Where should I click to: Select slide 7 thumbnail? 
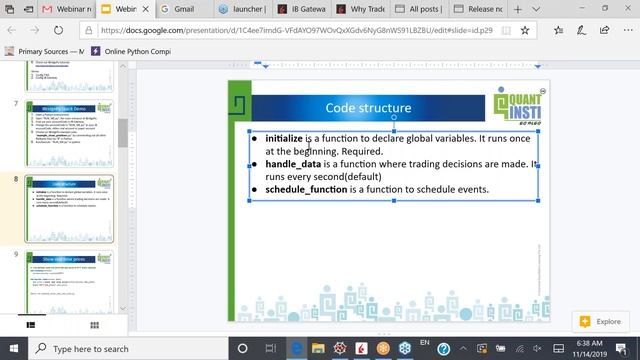pyautogui.click(x=69, y=133)
